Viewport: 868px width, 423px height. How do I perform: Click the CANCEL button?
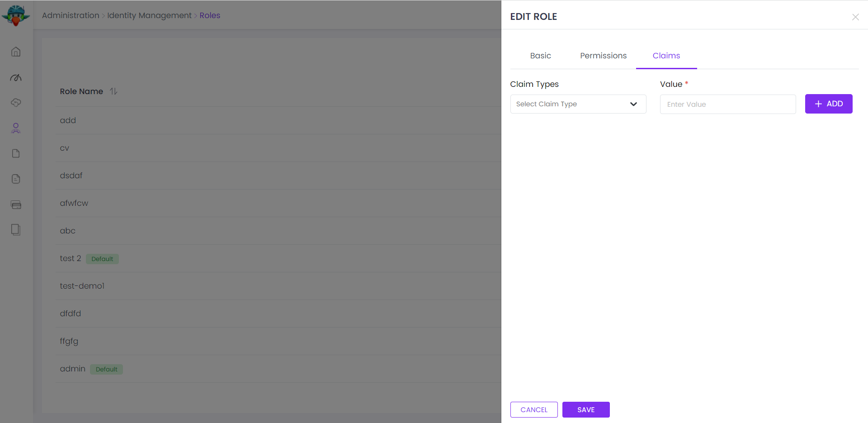pyautogui.click(x=534, y=409)
